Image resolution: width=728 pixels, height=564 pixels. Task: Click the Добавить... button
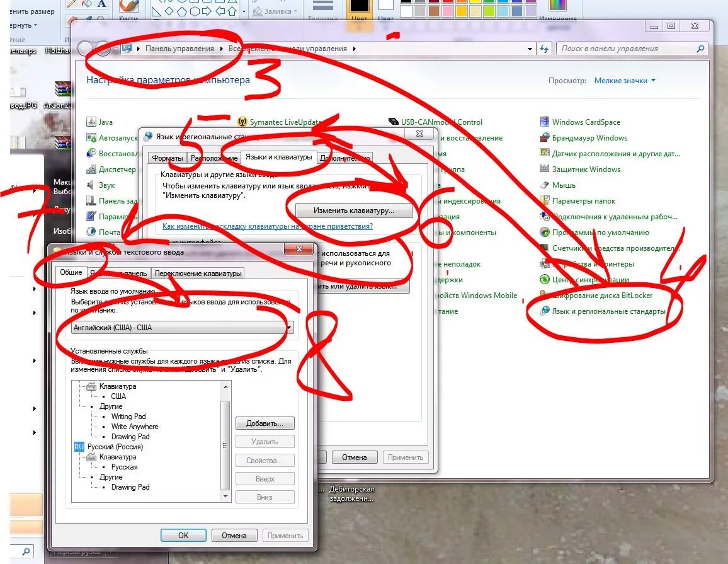click(x=264, y=423)
